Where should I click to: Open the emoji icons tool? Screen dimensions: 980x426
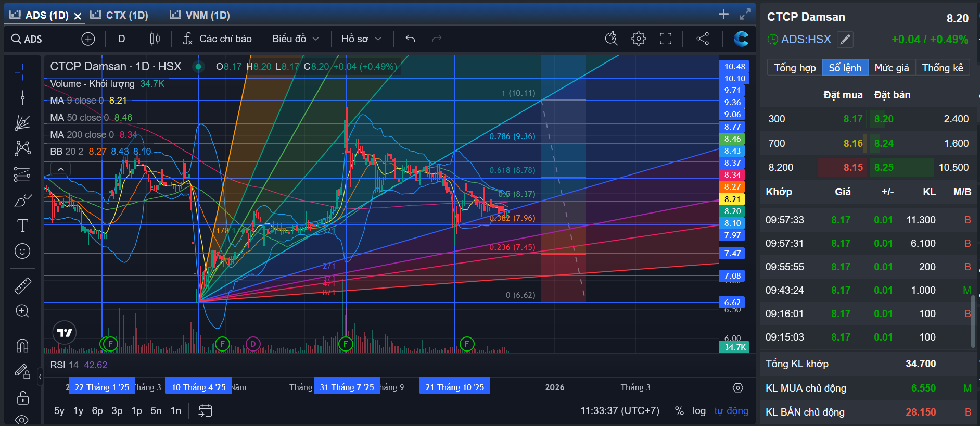[x=22, y=251]
